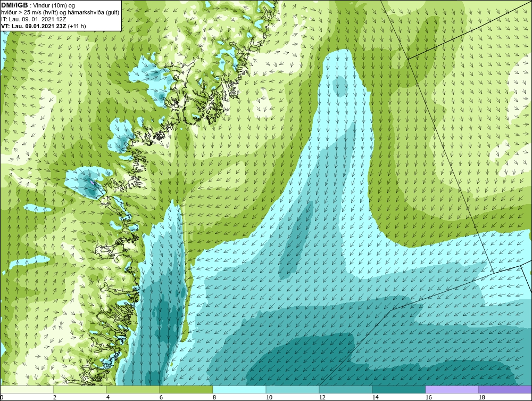Viewport: 532px width, 401px height.
Task: Click the legend scale label 0
Action: tap(2, 397)
